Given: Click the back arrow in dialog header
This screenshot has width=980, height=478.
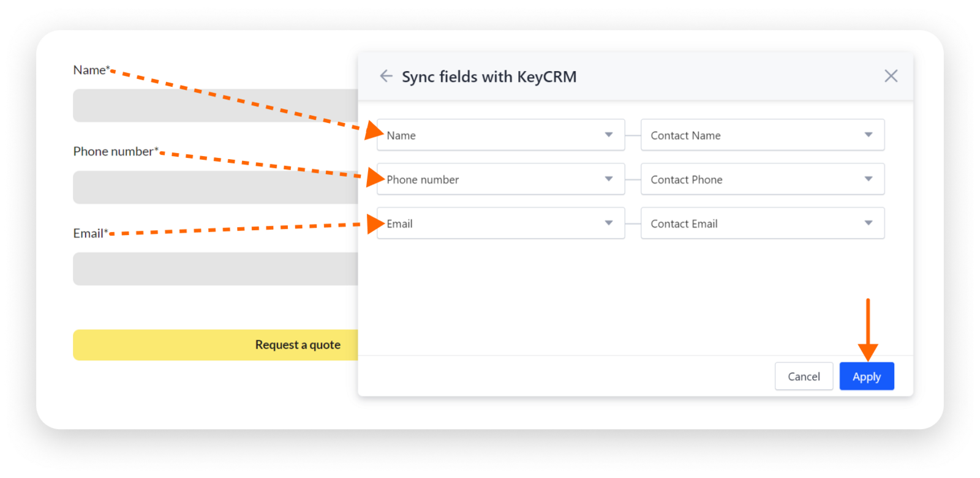Looking at the screenshot, I should tap(386, 76).
